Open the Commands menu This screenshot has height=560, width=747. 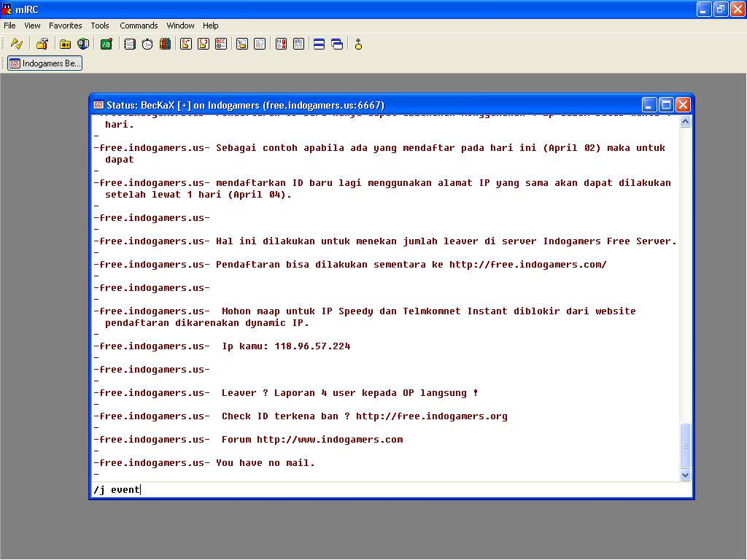(x=139, y=26)
